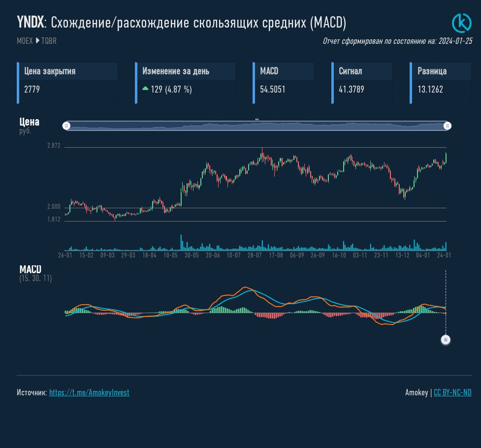Click the Изменение за день card
The image size is (481, 448).
click(x=186, y=83)
